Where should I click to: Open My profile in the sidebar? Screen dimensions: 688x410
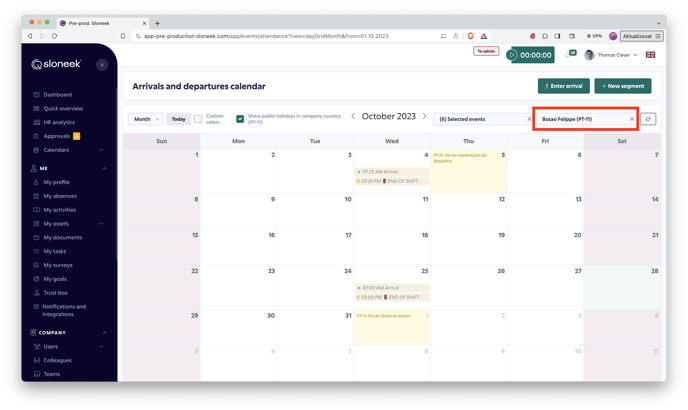pos(56,182)
